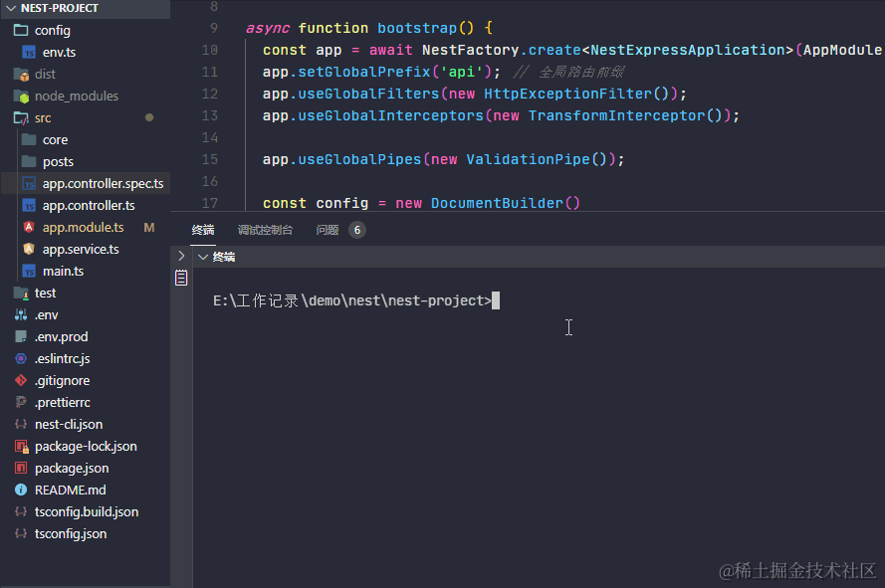885x588 pixels.
Task: Click the dist folder icon
Action: click(x=21, y=74)
